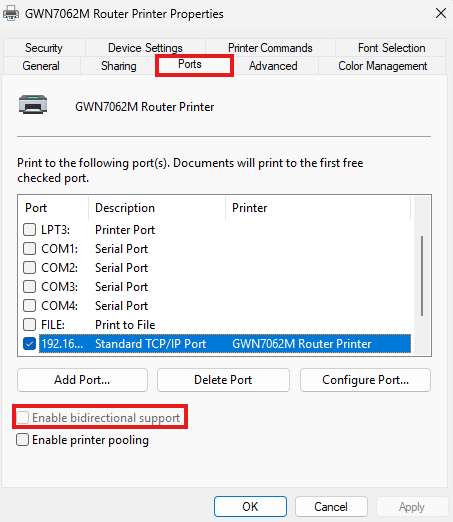Click the GWN7062M printer device icon

point(33,105)
